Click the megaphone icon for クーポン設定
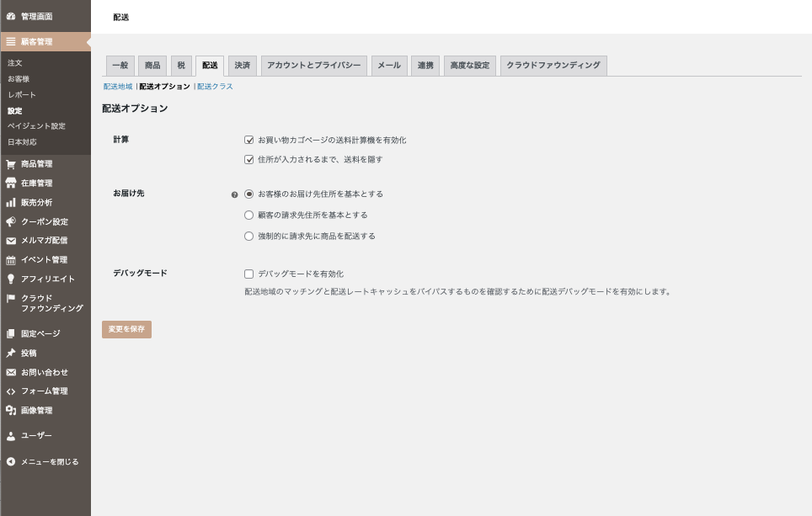The height and width of the screenshot is (516, 812). (11, 222)
